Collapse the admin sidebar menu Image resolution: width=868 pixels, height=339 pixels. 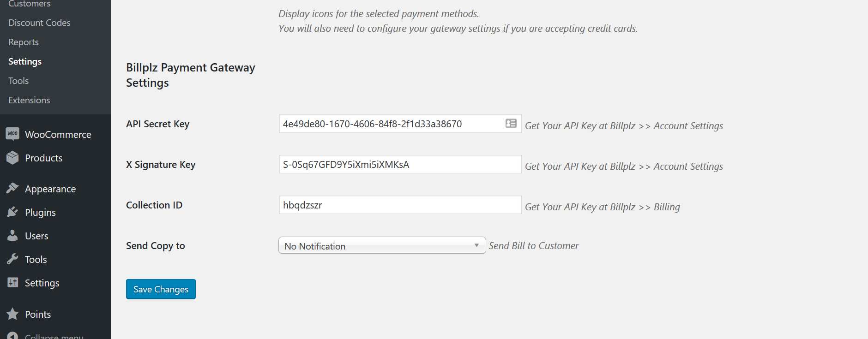pyautogui.click(x=54, y=336)
